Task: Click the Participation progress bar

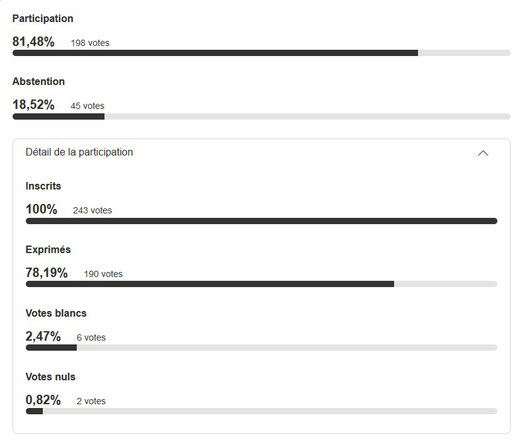Action: (261, 53)
